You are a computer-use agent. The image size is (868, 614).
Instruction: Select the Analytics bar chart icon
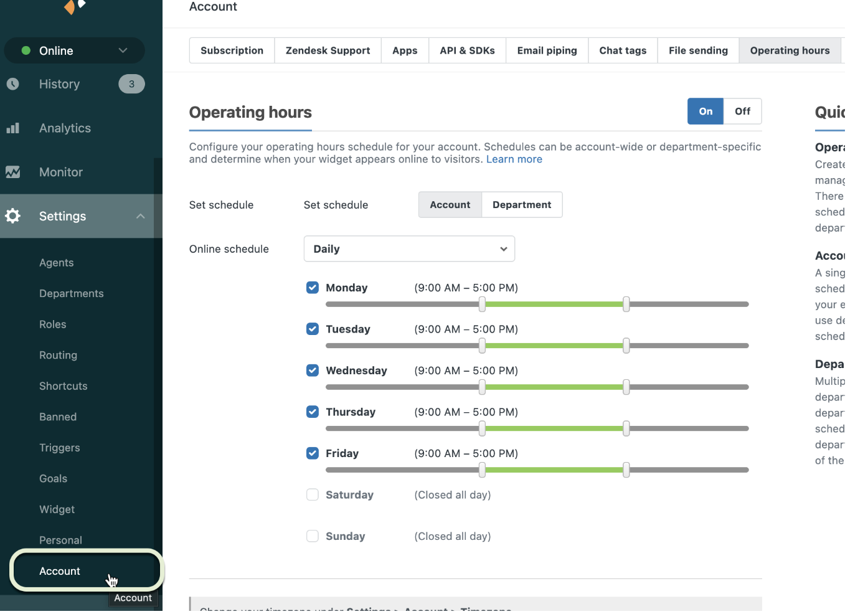click(x=13, y=128)
